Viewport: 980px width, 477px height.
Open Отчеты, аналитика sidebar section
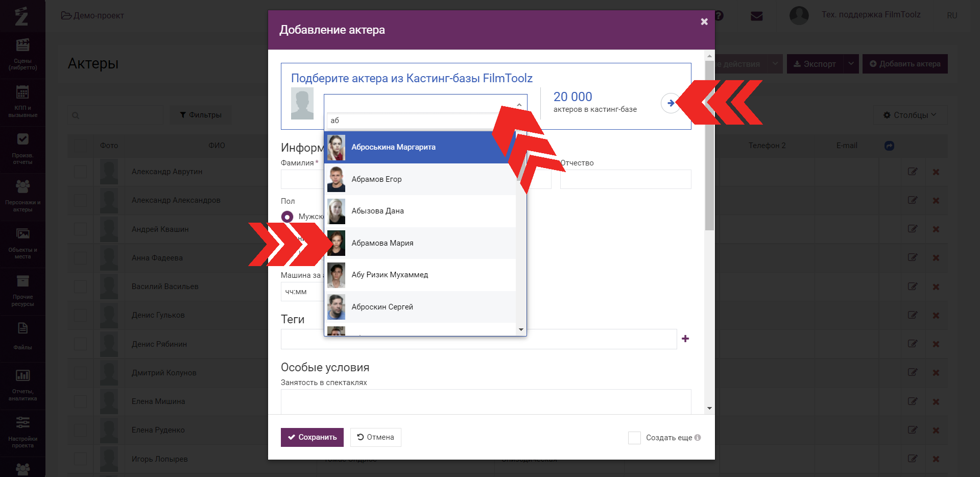coord(22,386)
